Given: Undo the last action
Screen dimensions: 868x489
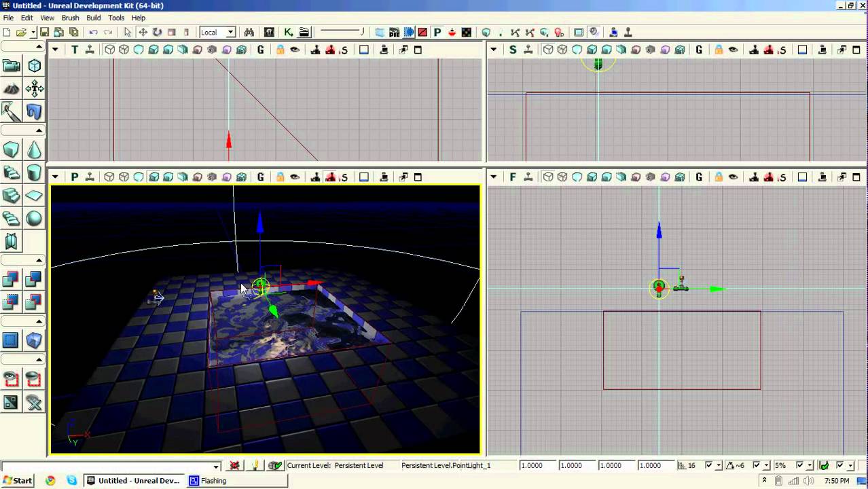Looking at the screenshot, I should tap(93, 32).
